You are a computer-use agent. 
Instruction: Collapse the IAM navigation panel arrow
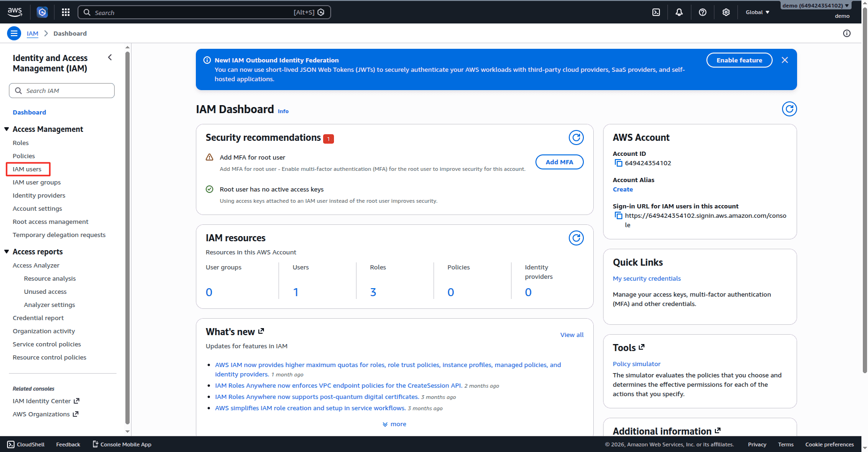110,57
